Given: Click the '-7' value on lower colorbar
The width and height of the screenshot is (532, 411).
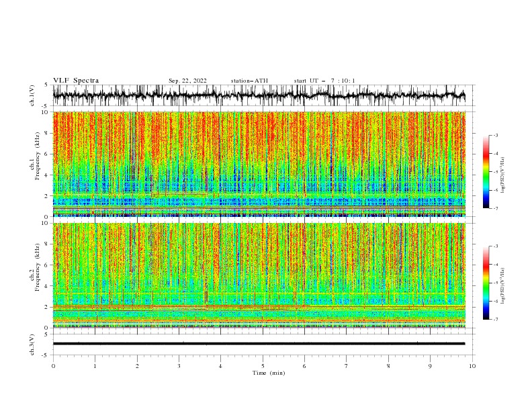Looking at the screenshot, I should pyautogui.click(x=495, y=320).
